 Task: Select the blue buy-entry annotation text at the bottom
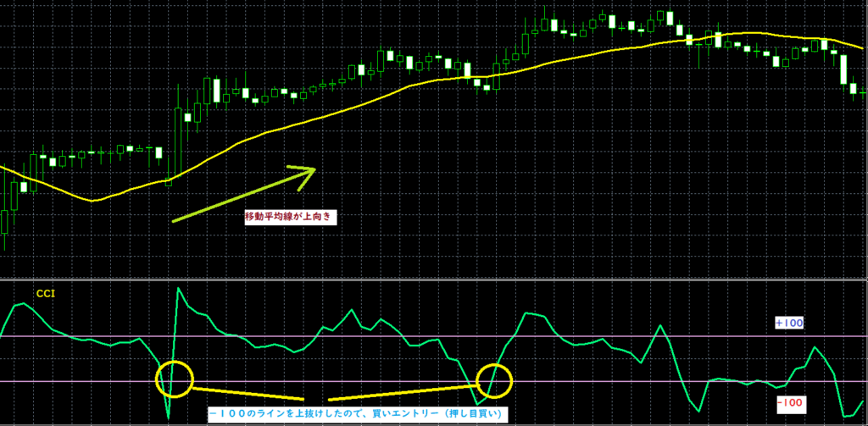(356, 413)
